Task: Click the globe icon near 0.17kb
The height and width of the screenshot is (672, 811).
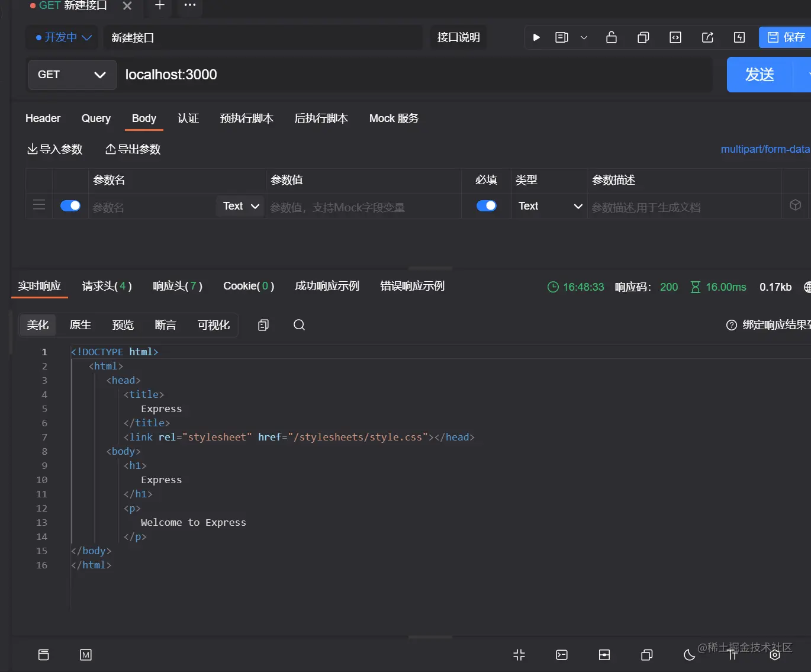Action: (x=807, y=287)
